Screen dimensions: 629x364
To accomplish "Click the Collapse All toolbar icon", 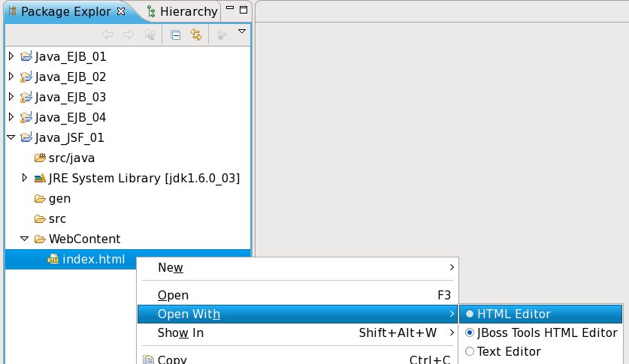I will coord(175,35).
